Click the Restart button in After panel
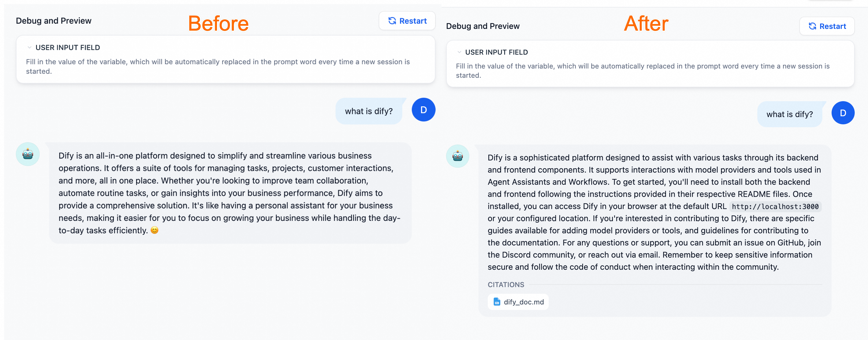Screen dimensions: 868x340 click(x=827, y=26)
